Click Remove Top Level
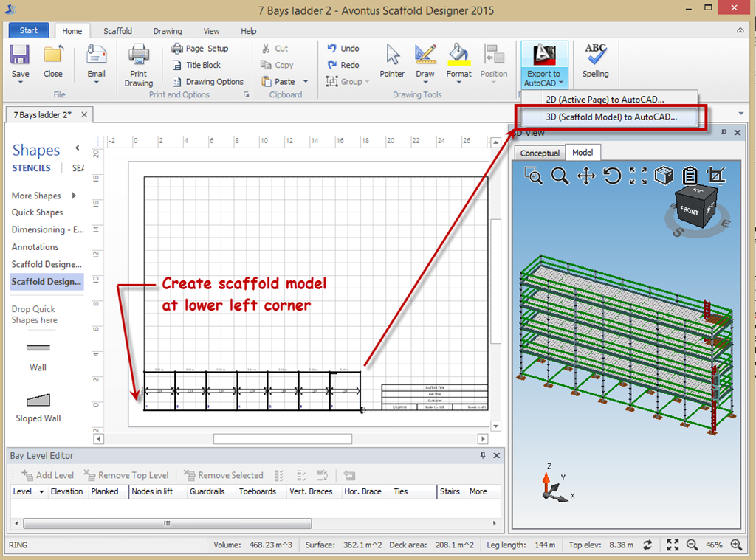The height and width of the screenshot is (560, 756). 126,475
